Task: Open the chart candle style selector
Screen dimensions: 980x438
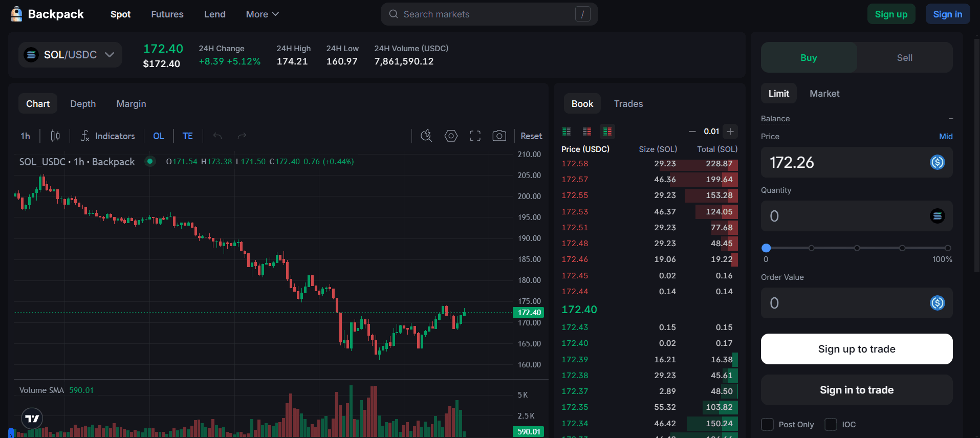Action: [x=55, y=136]
